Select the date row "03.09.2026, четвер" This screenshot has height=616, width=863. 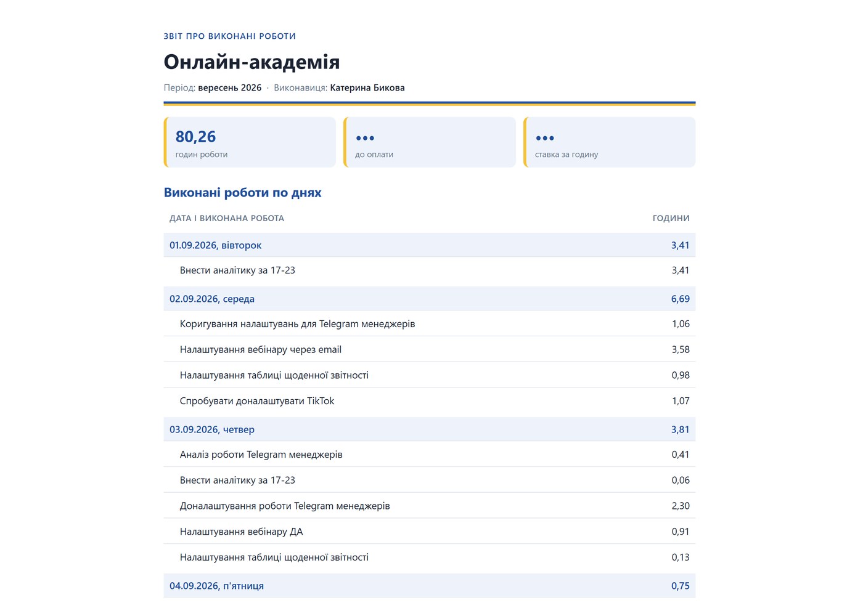(430, 429)
